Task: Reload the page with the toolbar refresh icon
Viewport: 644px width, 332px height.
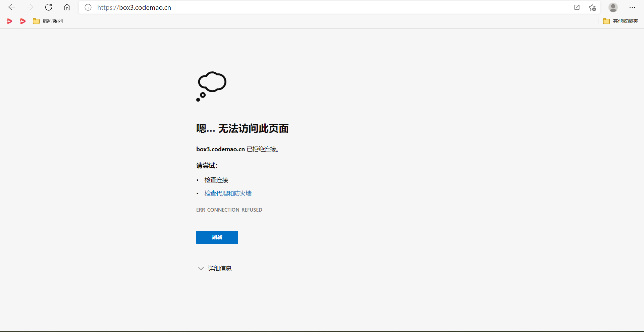Action: point(49,7)
